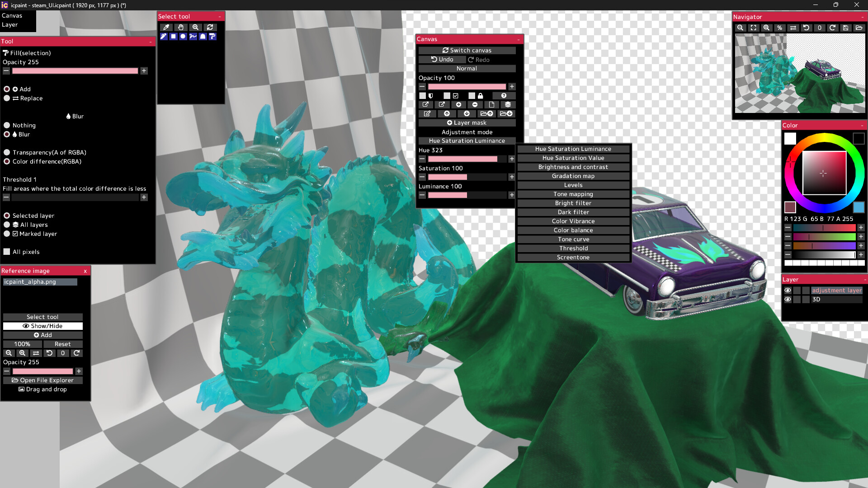Image resolution: width=868 pixels, height=488 pixels.
Task: Click the merge layers stack icon
Action: coord(508,104)
